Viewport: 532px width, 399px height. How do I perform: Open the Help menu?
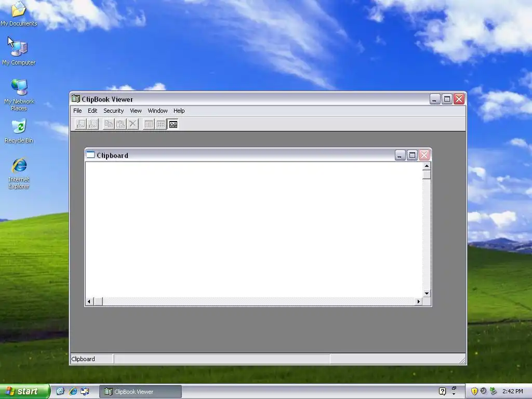coord(179,111)
